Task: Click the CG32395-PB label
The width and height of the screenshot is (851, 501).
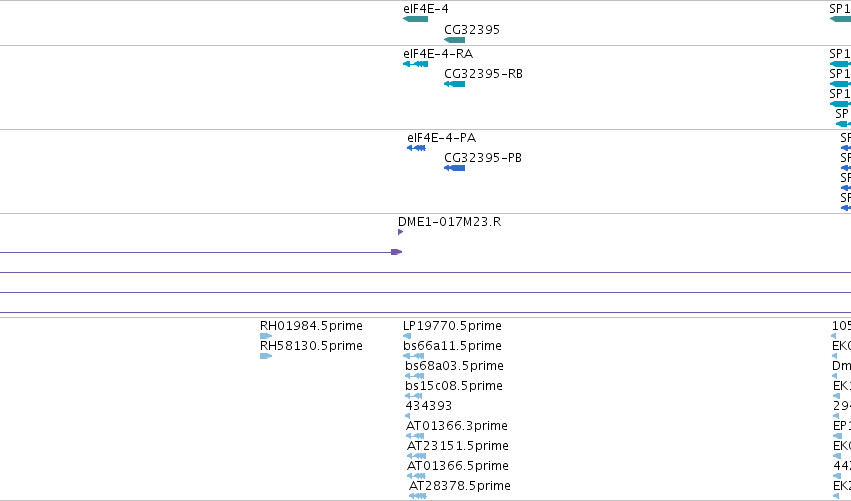Action: [x=483, y=158]
